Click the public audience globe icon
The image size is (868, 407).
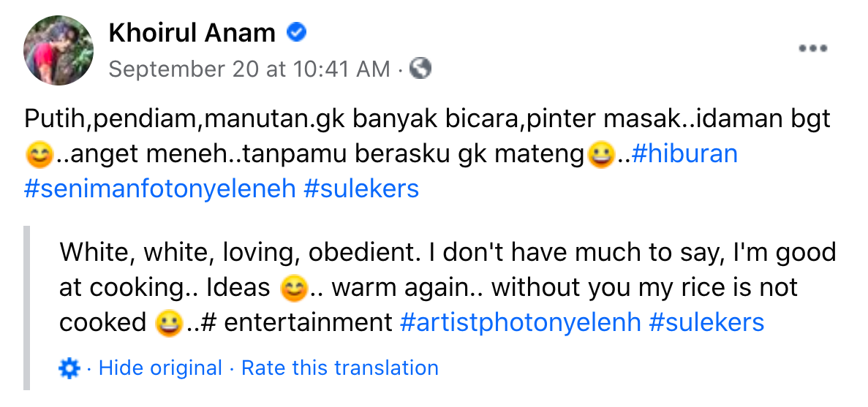[x=420, y=69]
